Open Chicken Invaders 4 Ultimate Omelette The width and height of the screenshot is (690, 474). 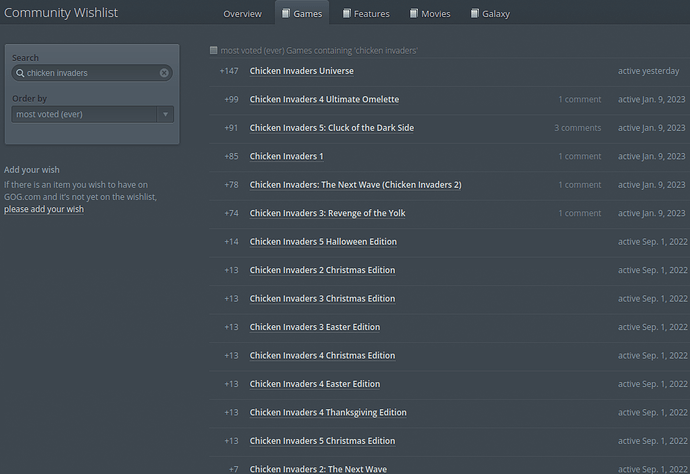pyautogui.click(x=324, y=99)
